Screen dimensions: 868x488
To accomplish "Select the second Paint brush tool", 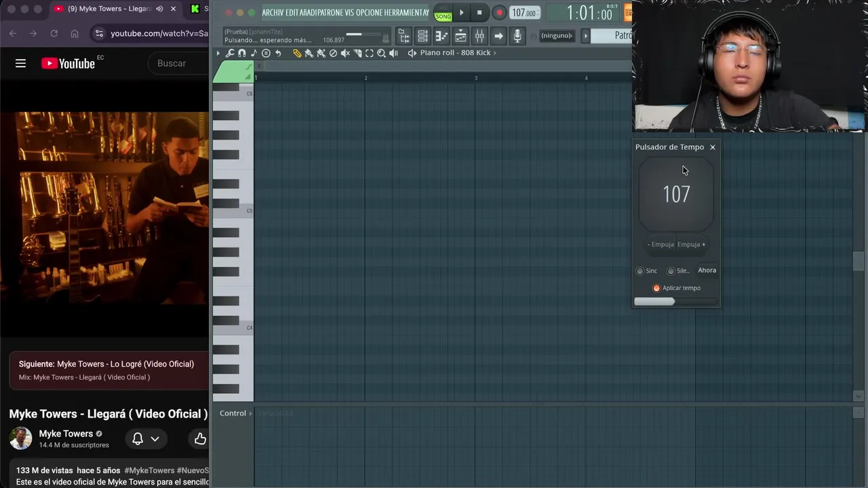I will click(x=321, y=53).
